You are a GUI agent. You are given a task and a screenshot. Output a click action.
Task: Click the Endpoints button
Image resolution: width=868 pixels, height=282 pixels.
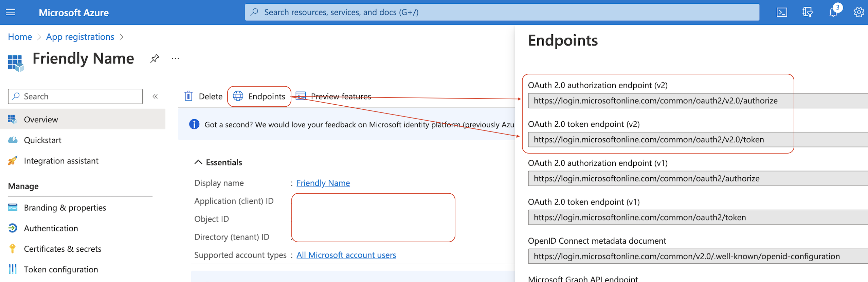[x=259, y=96]
